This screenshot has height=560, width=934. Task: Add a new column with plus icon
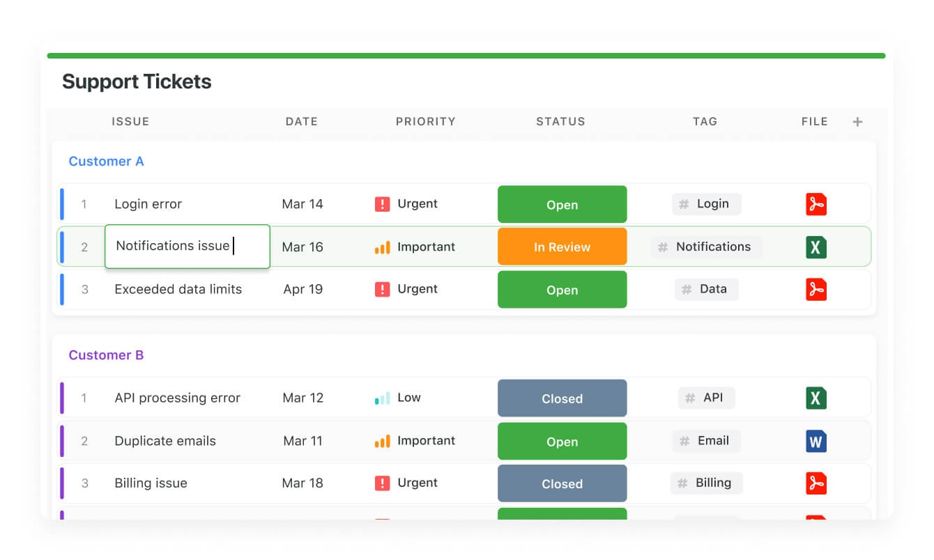857,122
